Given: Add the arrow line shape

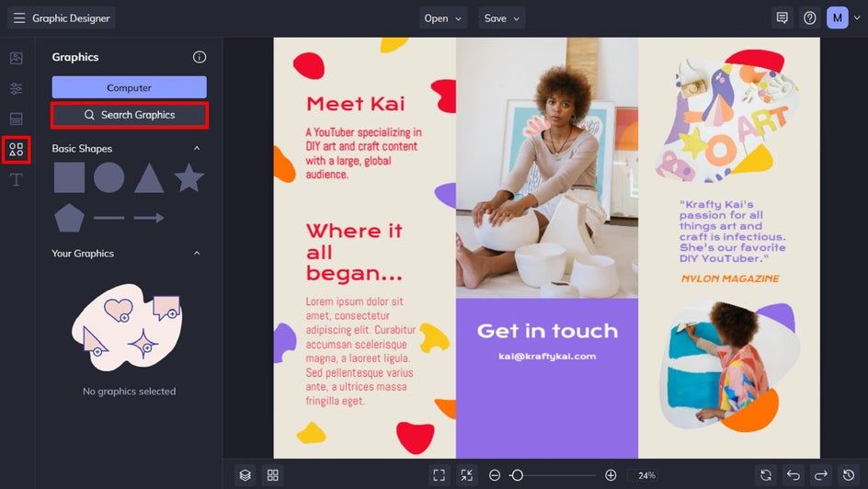Looking at the screenshot, I should point(149,218).
